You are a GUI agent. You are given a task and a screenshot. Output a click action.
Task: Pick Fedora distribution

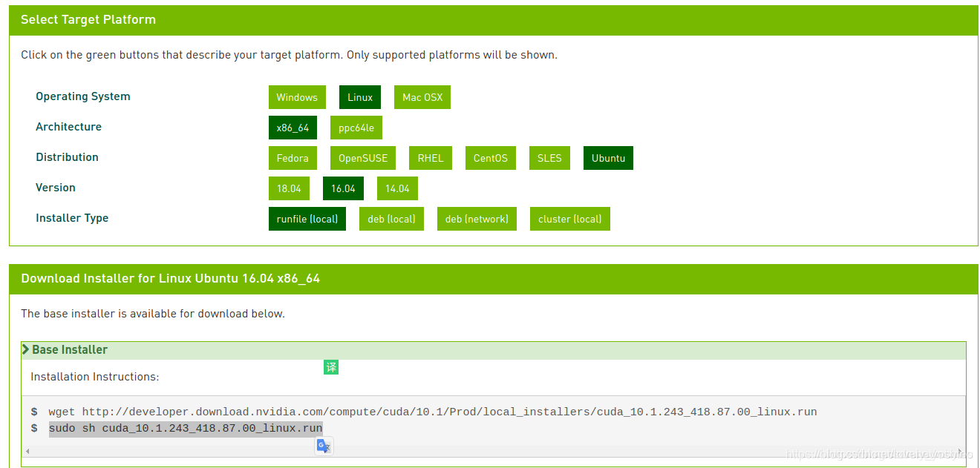coord(293,158)
